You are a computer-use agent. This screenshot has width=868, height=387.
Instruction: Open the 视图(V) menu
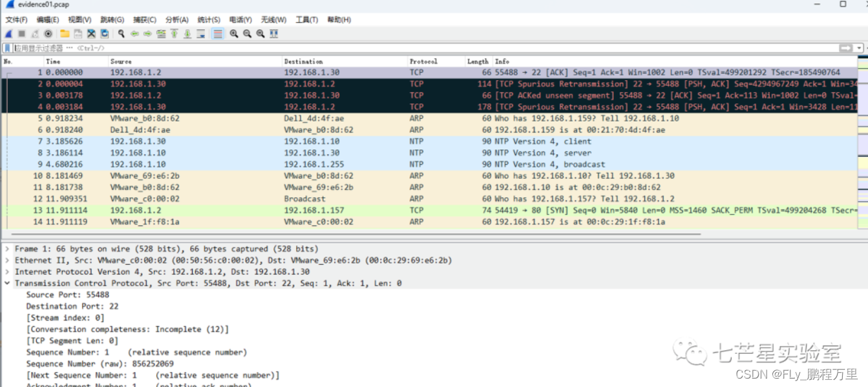[79, 20]
